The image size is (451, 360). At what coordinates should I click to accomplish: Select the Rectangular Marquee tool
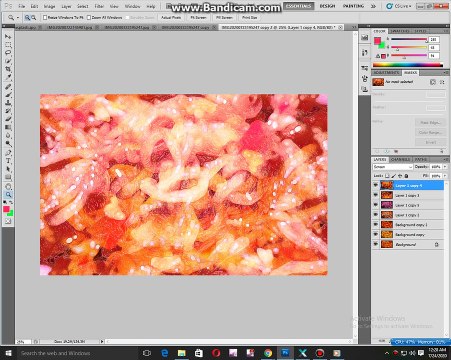coord(8,45)
